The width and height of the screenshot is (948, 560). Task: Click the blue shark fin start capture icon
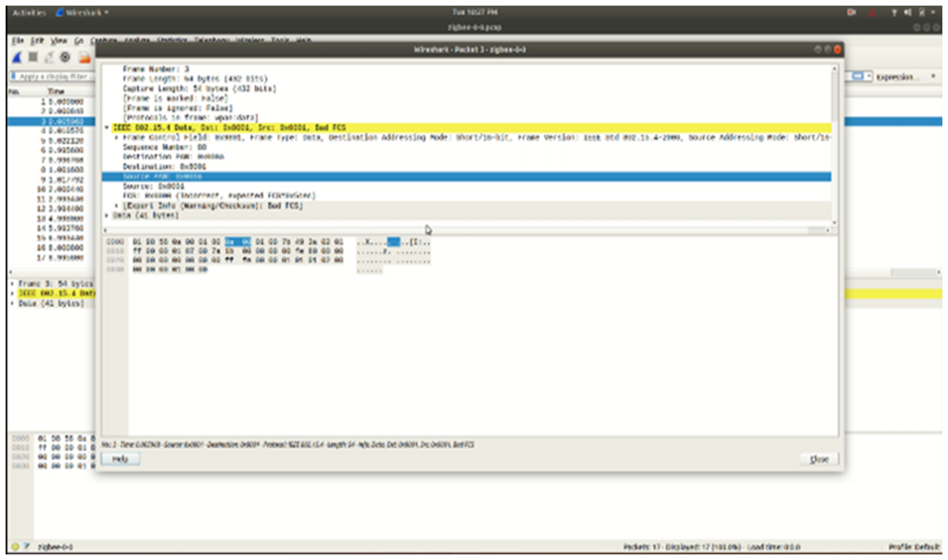pyautogui.click(x=17, y=57)
